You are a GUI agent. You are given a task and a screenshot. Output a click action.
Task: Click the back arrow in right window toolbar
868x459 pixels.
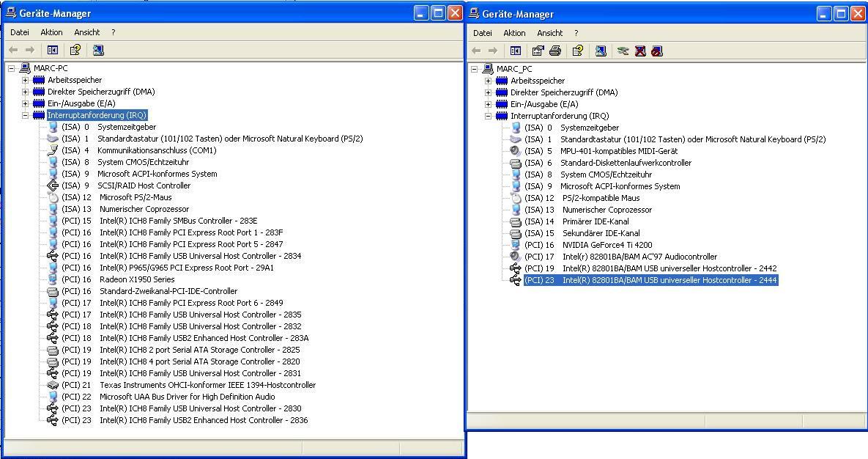click(x=476, y=51)
